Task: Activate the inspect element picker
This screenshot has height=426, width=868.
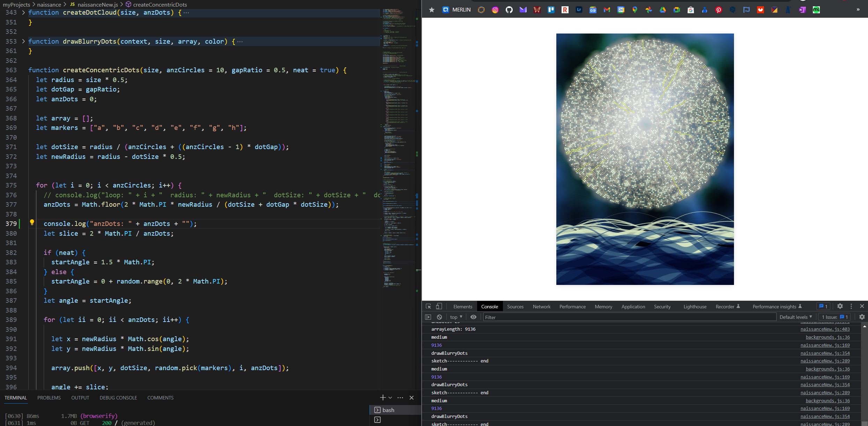Action: [428, 306]
